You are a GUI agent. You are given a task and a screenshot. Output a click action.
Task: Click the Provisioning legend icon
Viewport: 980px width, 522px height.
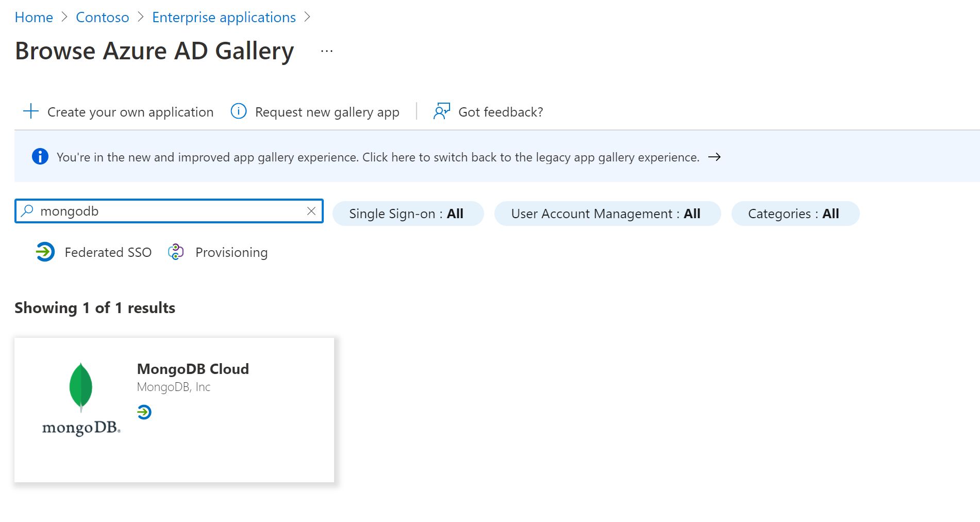point(176,252)
